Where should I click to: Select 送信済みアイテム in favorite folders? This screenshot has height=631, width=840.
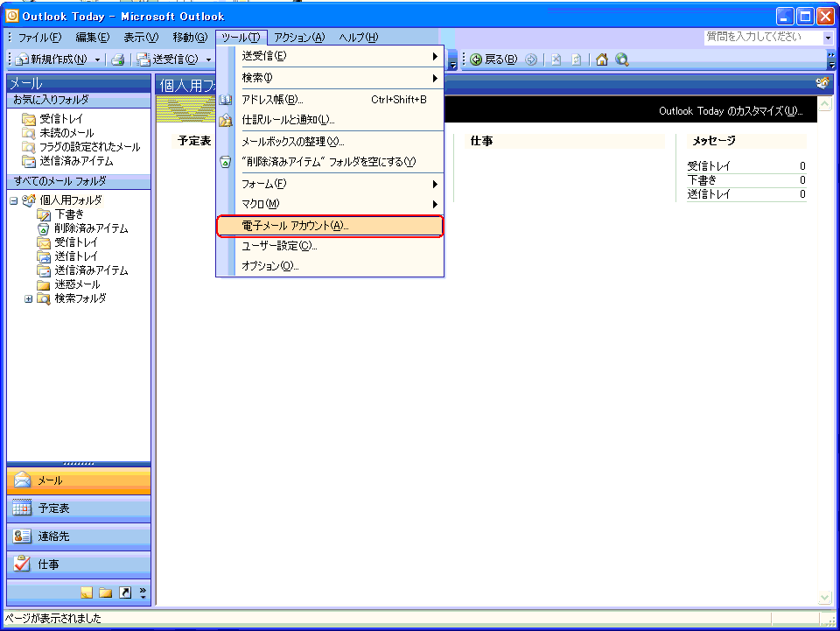[77, 161]
